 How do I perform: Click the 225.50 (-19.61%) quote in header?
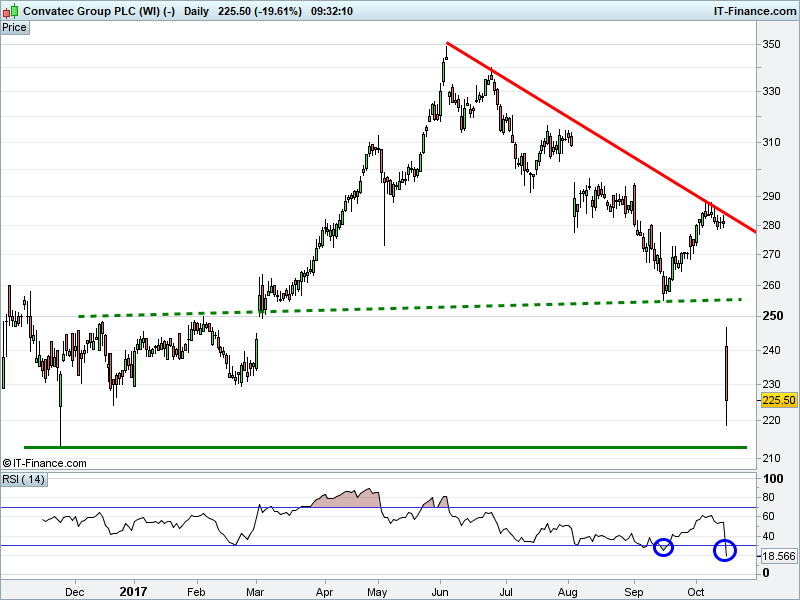[x=260, y=11]
